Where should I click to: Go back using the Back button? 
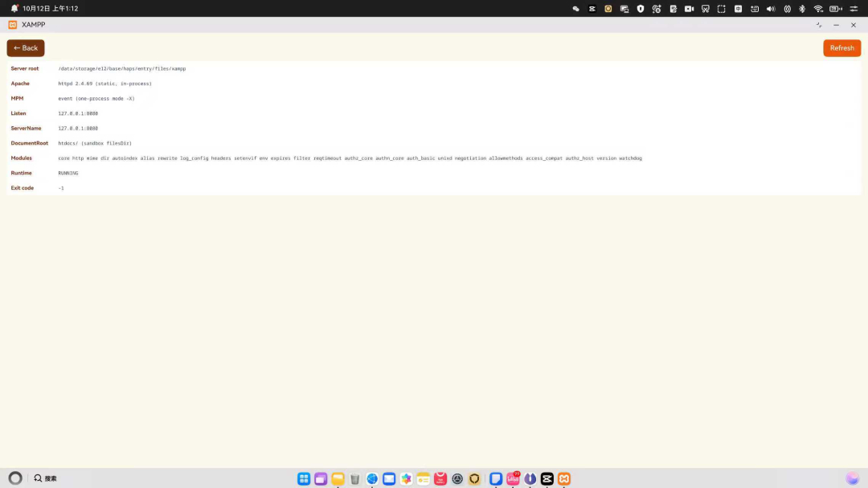pos(26,48)
